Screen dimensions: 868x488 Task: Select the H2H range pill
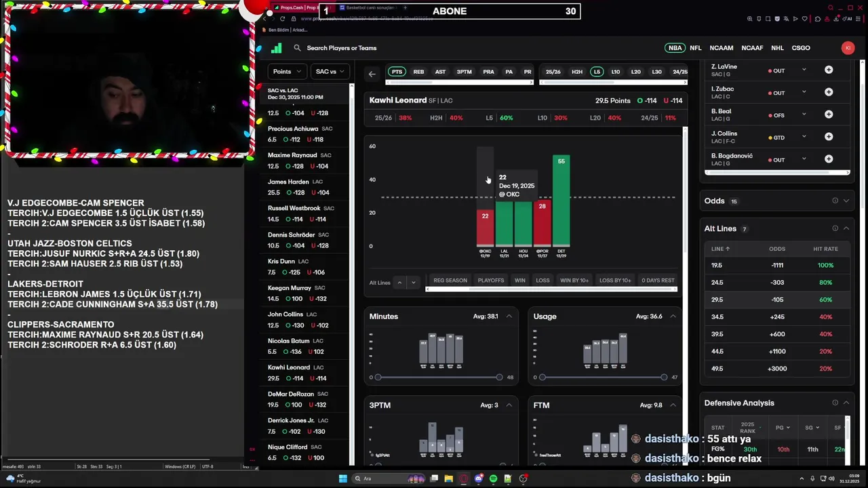coord(577,72)
